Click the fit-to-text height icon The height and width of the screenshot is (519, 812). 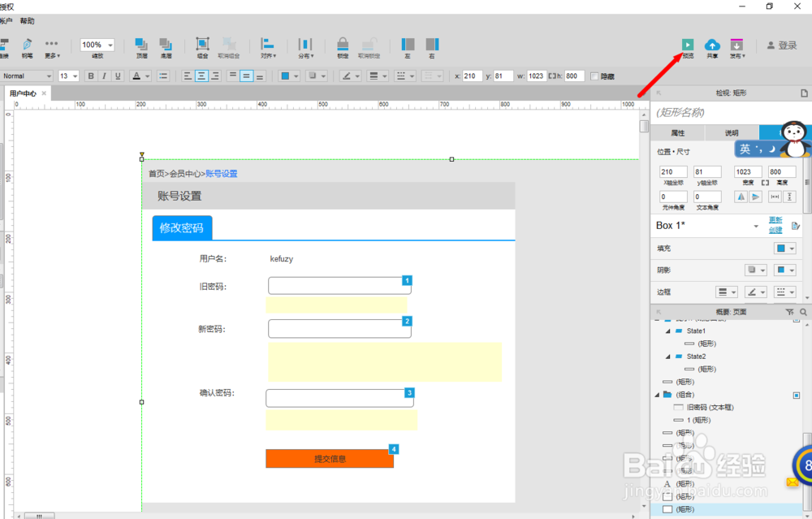[789, 197]
